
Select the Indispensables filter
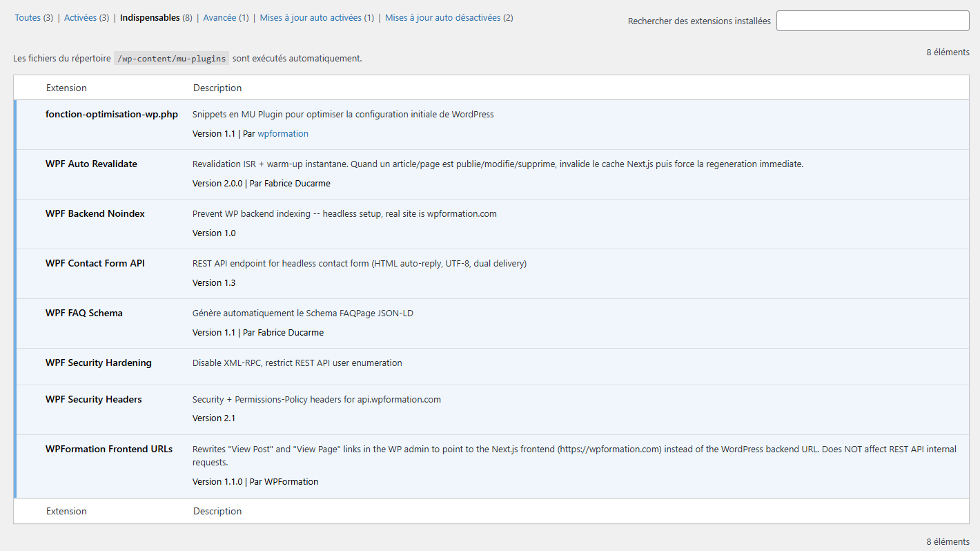point(149,18)
